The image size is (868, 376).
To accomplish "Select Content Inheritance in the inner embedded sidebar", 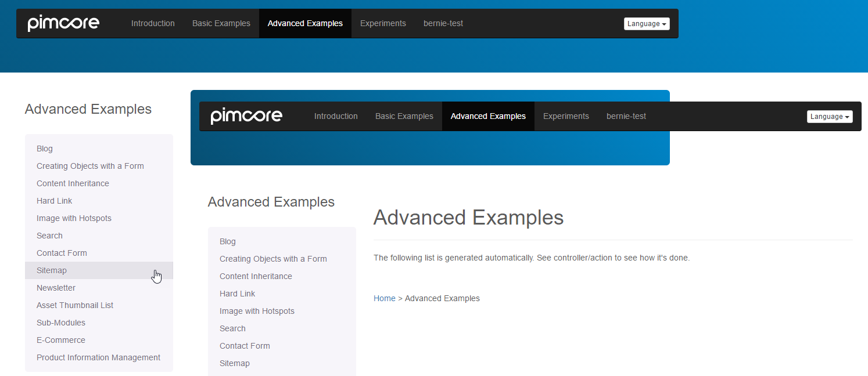I will click(256, 276).
